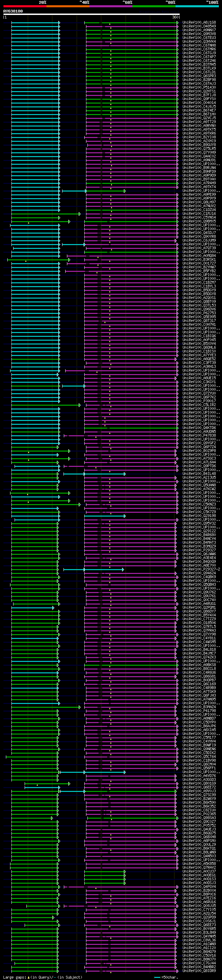Select the UniRef100_Q90YR8 label

(199, 237)
